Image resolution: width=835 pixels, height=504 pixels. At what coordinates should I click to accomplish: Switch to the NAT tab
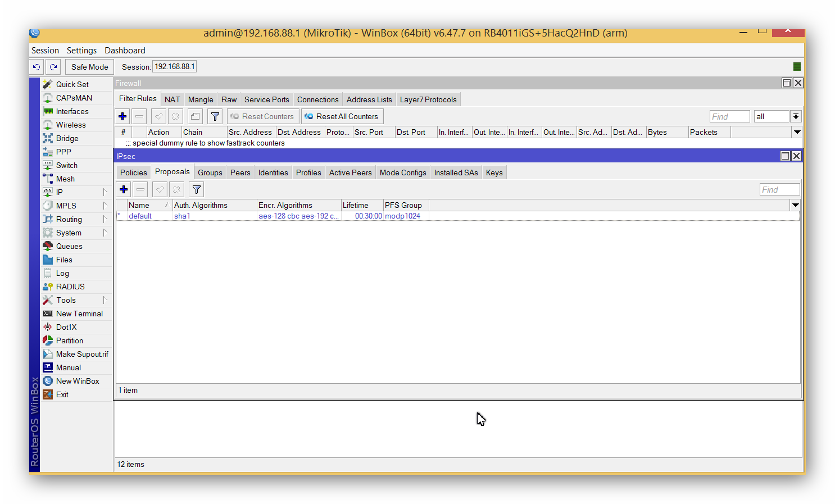click(x=172, y=99)
